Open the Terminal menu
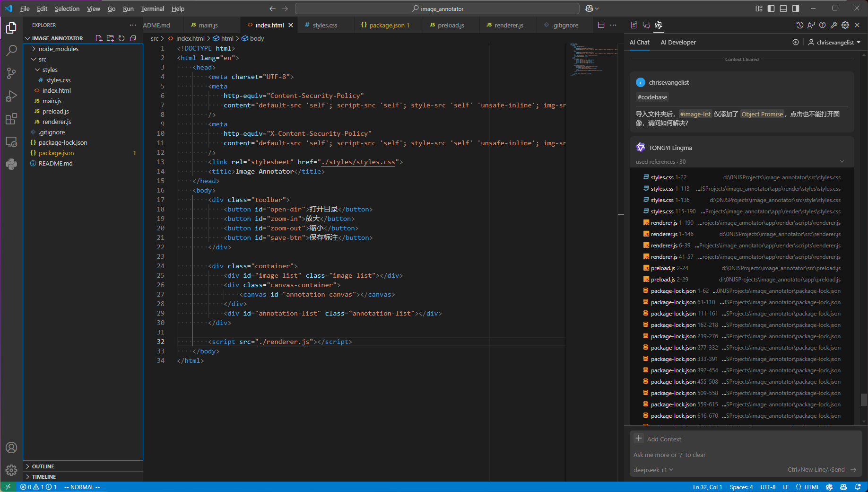Viewport: 868px width, 492px height. tap(152, 9)
